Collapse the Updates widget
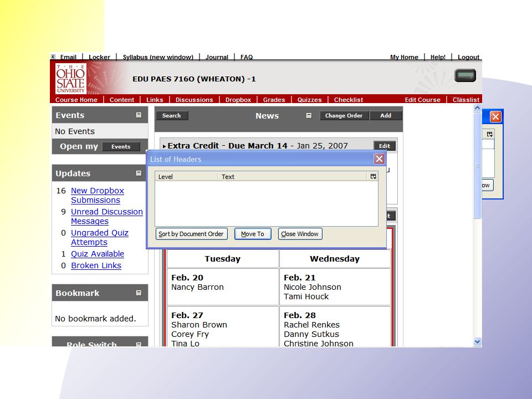532x399 pixels. point(139,173)
